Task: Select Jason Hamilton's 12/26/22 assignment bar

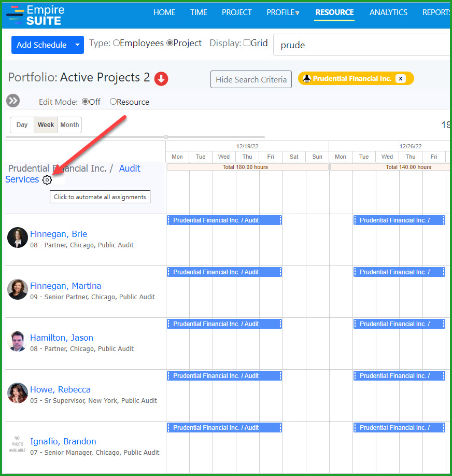Action: pos(400,324)
